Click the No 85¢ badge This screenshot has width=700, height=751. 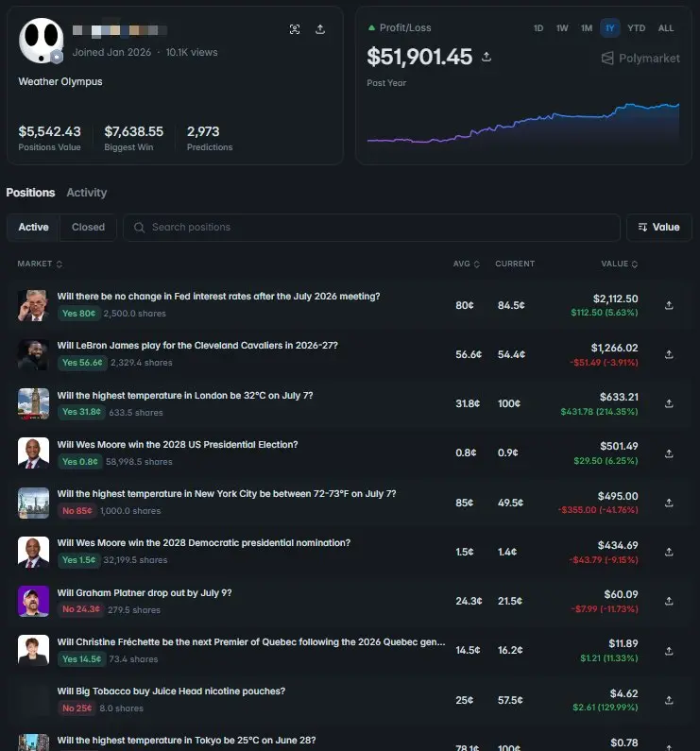[x=77, y=511]
